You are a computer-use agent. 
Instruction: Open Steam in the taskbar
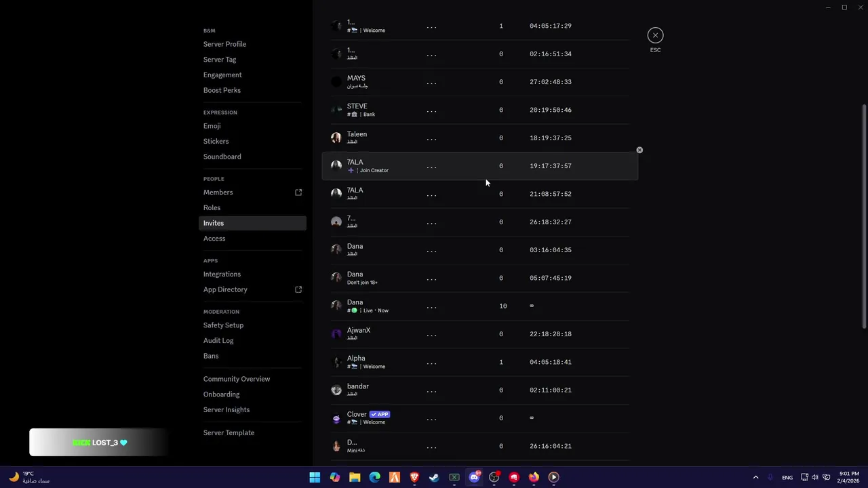(x=434, y=477)
